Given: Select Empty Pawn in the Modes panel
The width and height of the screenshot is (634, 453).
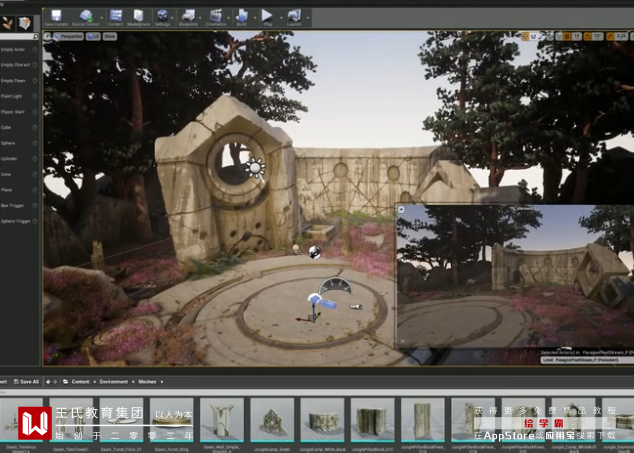Looking at the screenshot, I should 19,81.
